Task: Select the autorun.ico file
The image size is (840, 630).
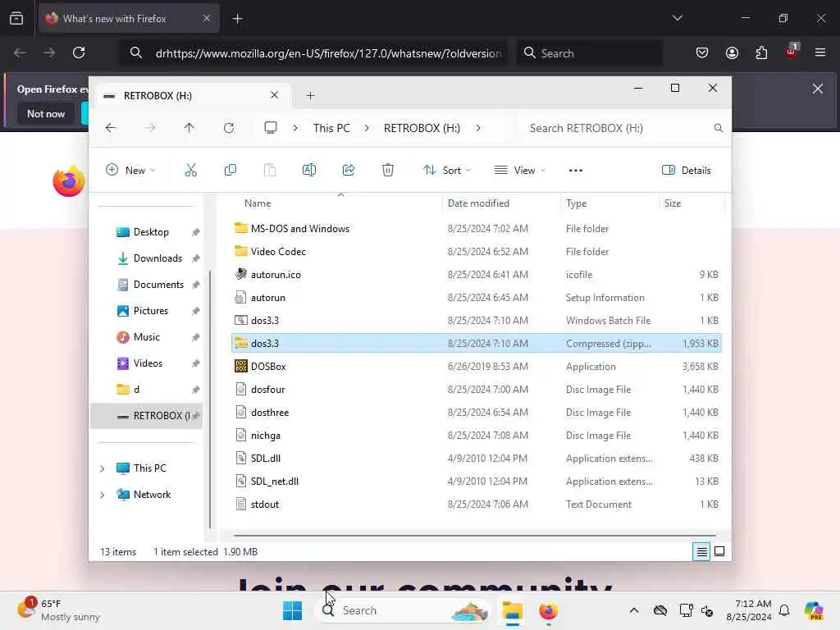Action: coord(276,275)
